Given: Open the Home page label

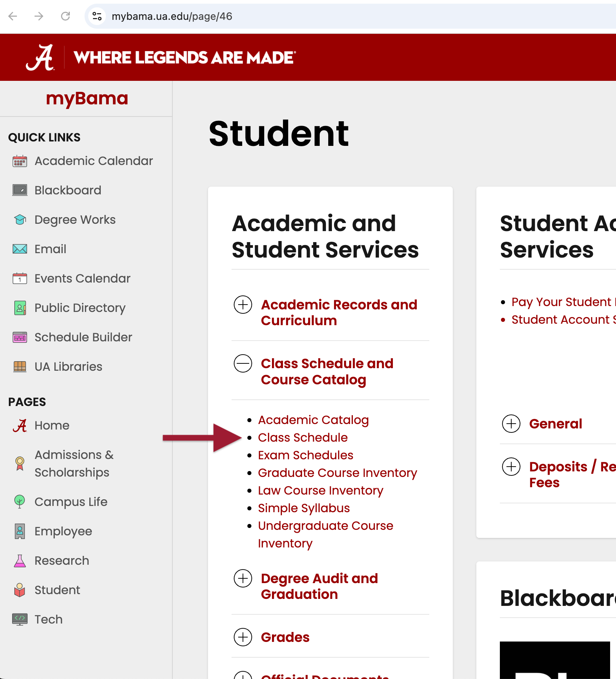Looking at the screenshot, I should click(x=52, y=425).
